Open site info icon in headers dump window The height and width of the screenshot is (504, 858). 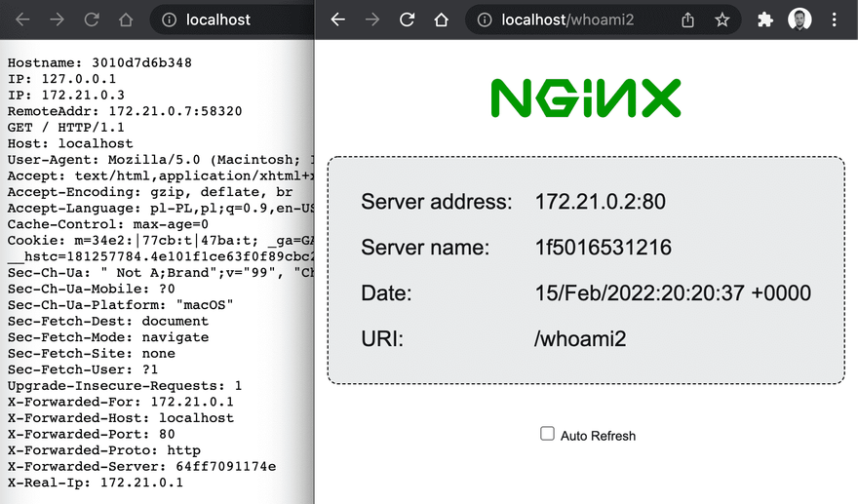170,19
